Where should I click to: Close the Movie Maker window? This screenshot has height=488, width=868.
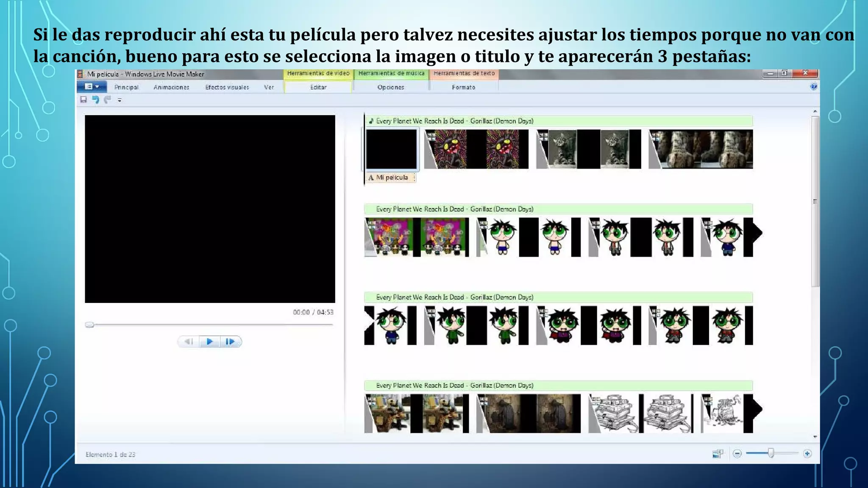(805, 74)
